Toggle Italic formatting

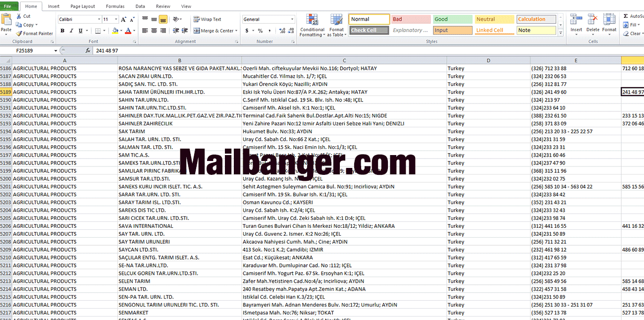click(x=70, y=31)
